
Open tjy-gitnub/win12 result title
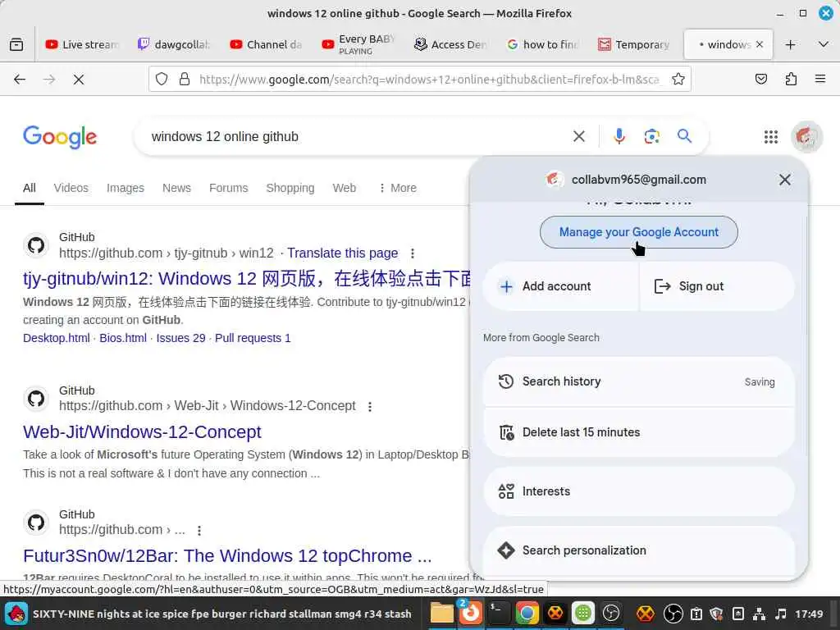tap(246, 279)
